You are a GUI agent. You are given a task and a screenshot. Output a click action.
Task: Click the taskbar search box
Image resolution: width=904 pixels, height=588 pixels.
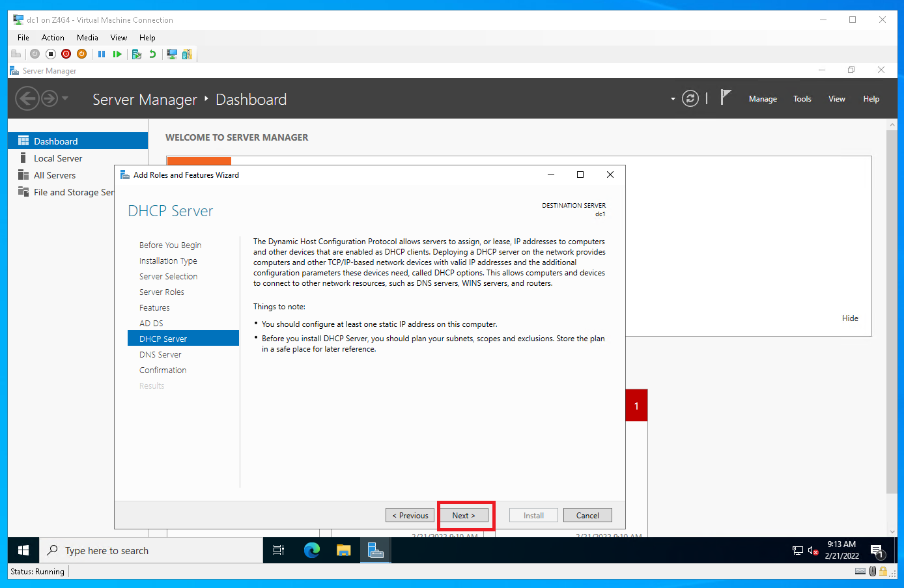click(151, 550)
